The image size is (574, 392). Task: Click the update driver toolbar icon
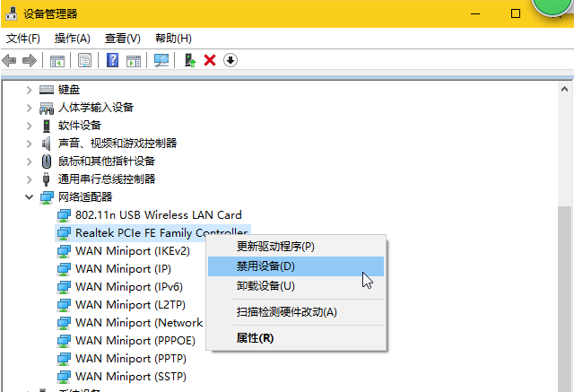(x=189, y=60)
